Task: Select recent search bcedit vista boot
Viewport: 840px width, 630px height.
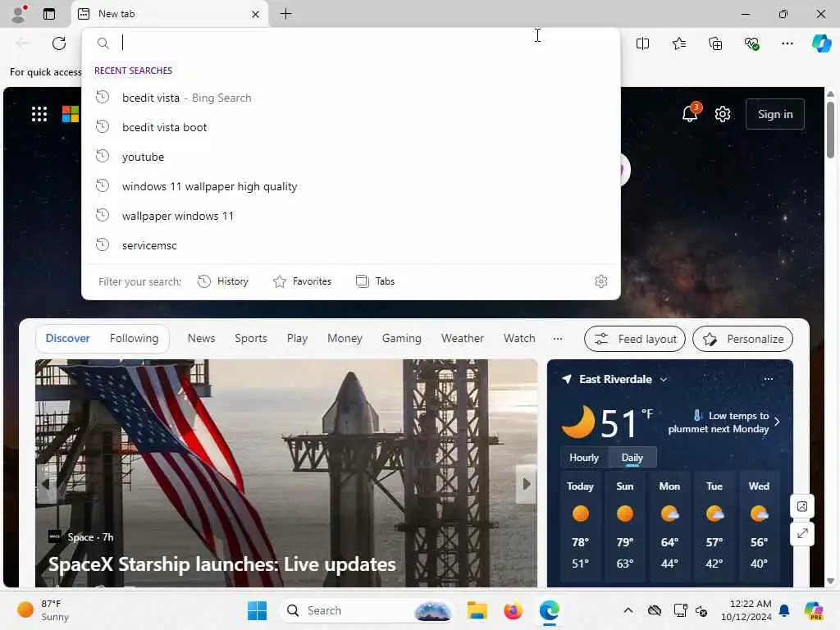Action: click(351, 127)
